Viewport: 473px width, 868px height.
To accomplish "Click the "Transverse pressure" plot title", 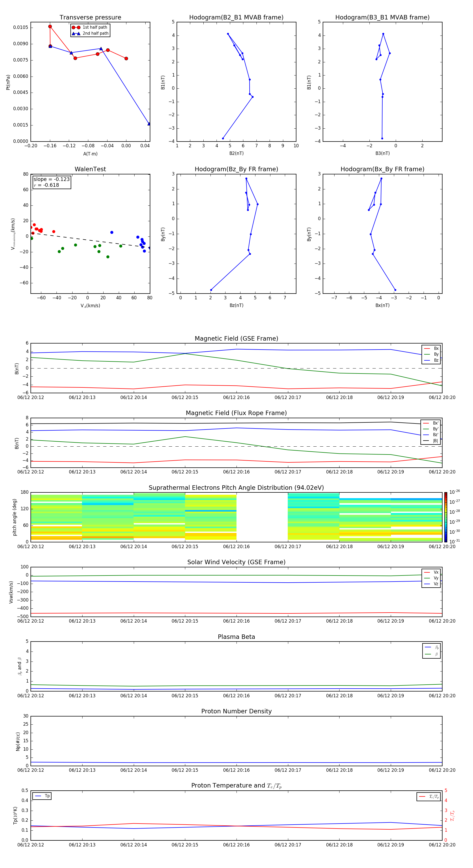I will point(90,18).
